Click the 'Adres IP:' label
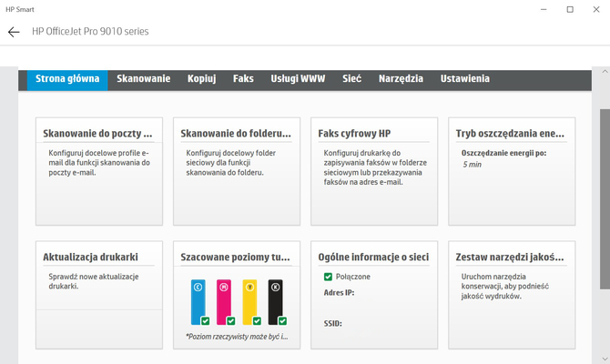The image size is (610, 364). [x=339, y=293]
